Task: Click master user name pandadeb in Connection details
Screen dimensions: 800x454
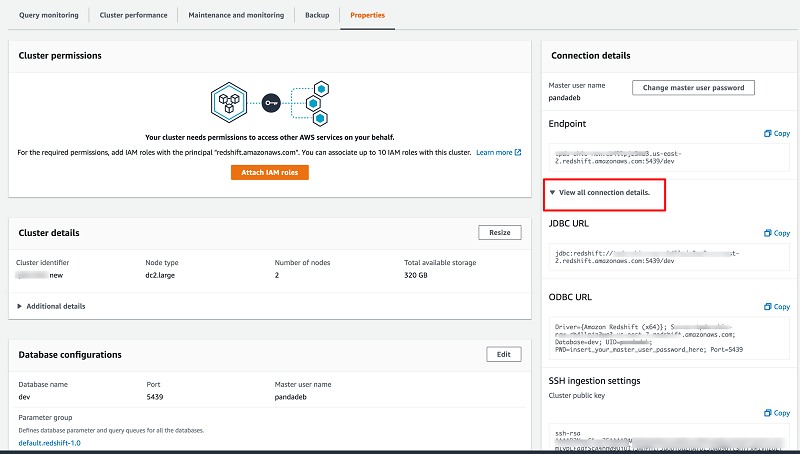Action: coord(564,98)
